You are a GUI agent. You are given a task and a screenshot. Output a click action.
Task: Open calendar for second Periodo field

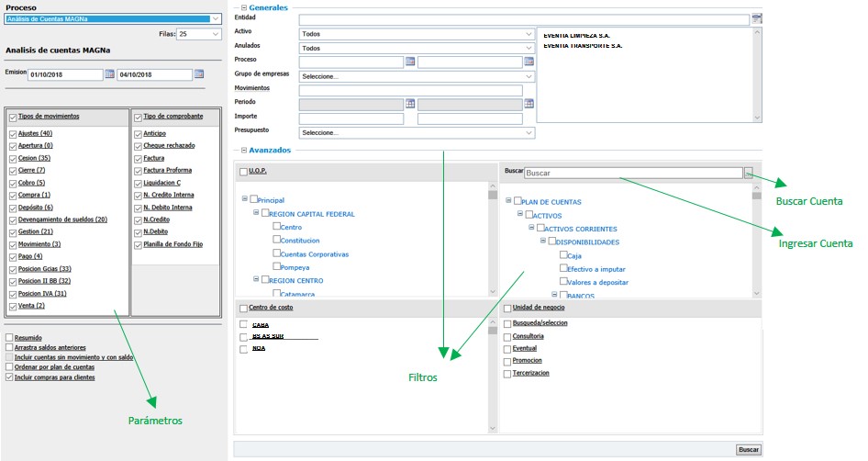529,104
